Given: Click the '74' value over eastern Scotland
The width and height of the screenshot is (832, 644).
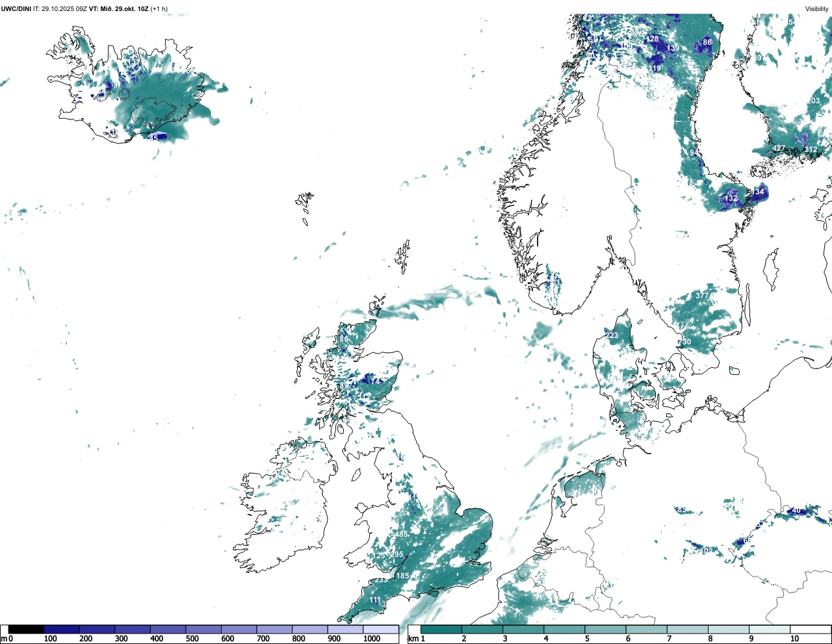Looking at the screenshot, I should (375, 381).
